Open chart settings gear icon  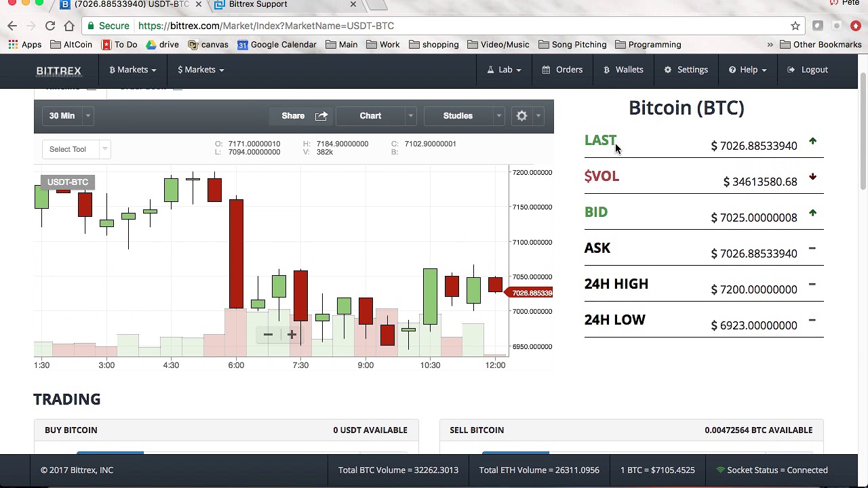521,116
